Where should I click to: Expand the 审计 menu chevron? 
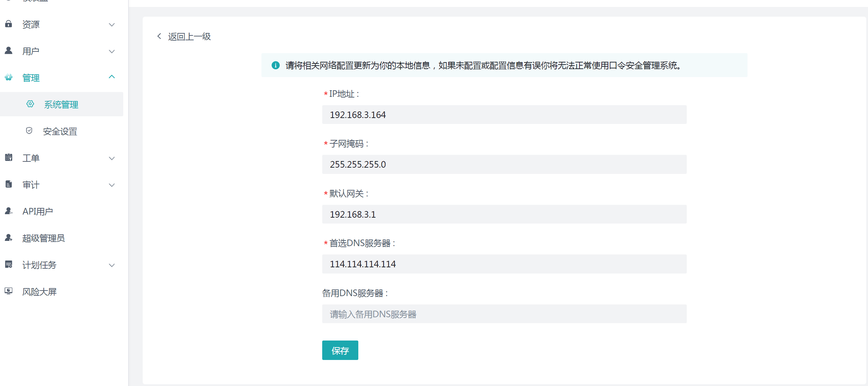coord(112,185)
